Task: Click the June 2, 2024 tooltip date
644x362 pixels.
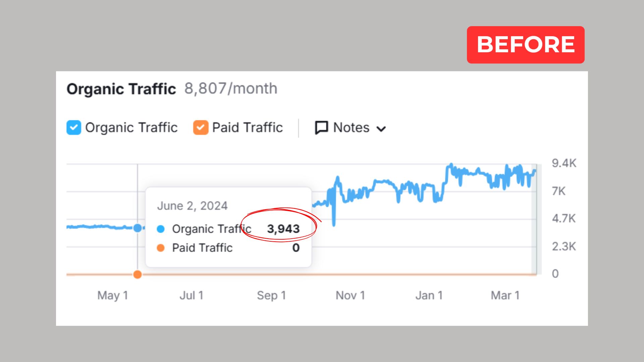Action: pyautogui.click(x=192, y=206)
